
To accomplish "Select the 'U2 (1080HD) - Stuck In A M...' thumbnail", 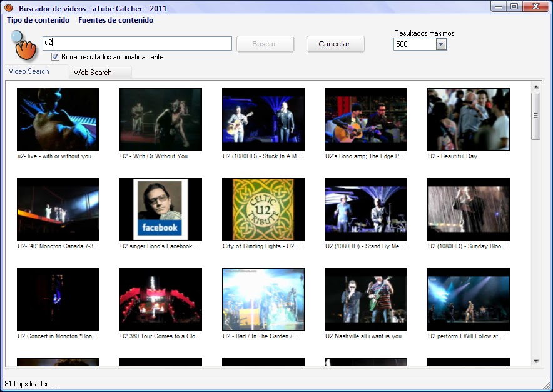I will click(263, 119).
